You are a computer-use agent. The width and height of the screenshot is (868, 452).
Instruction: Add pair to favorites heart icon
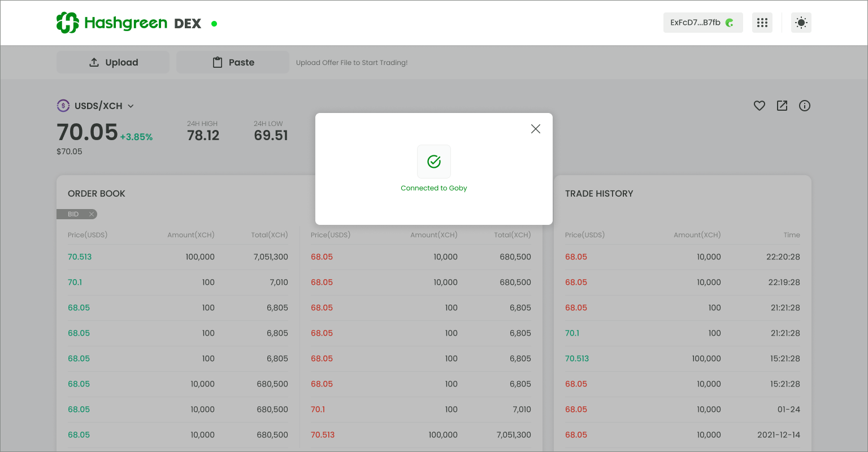click(x=759, y=106)
